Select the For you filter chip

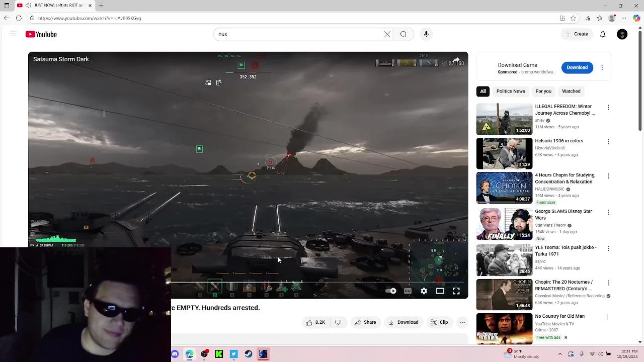pos(543,91)
